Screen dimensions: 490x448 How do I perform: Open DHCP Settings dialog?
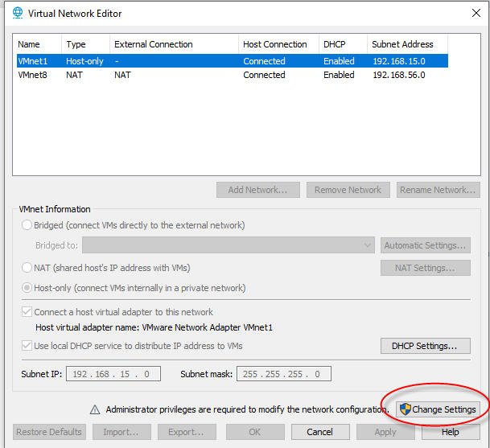tap(424, 346)
